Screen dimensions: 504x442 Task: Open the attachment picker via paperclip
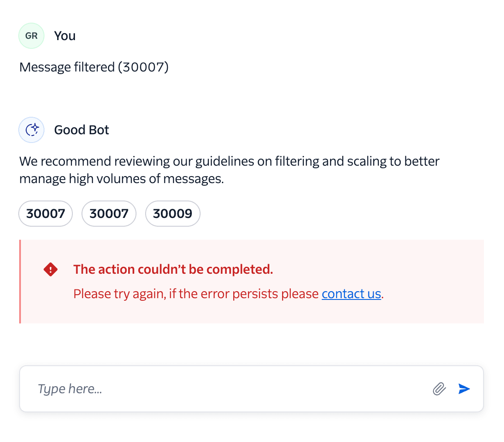point(439,388)
